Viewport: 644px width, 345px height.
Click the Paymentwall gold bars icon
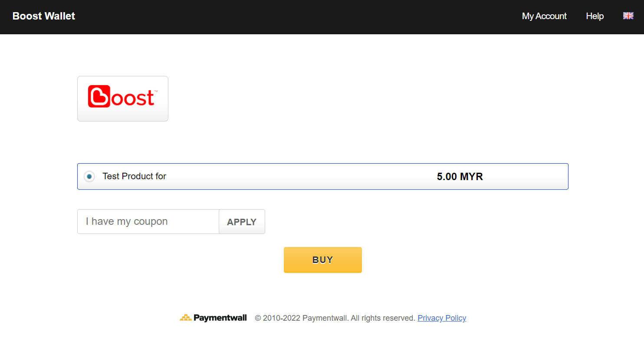tap(187, 317)
